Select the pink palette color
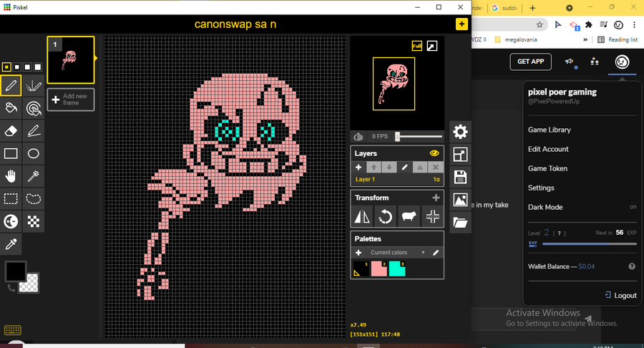This screenshot has height=348, width=644. coord(379,269)
